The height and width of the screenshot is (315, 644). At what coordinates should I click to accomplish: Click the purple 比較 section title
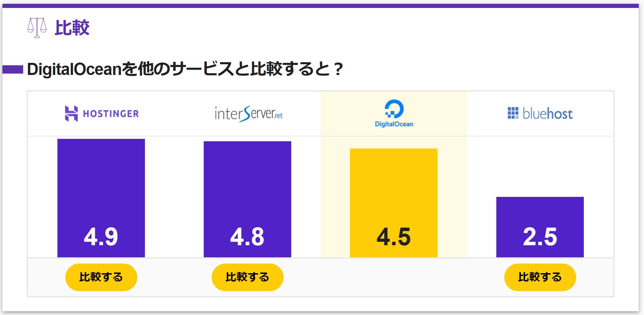click(72, 28)
